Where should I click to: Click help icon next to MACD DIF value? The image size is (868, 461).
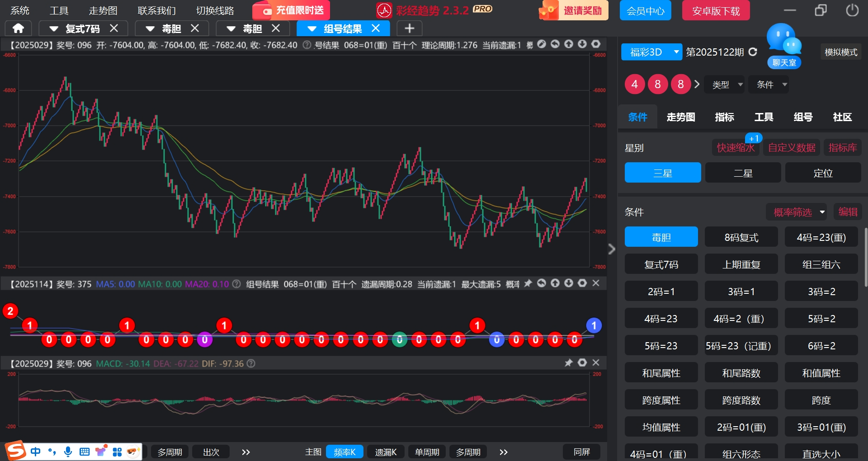(251, 363)
